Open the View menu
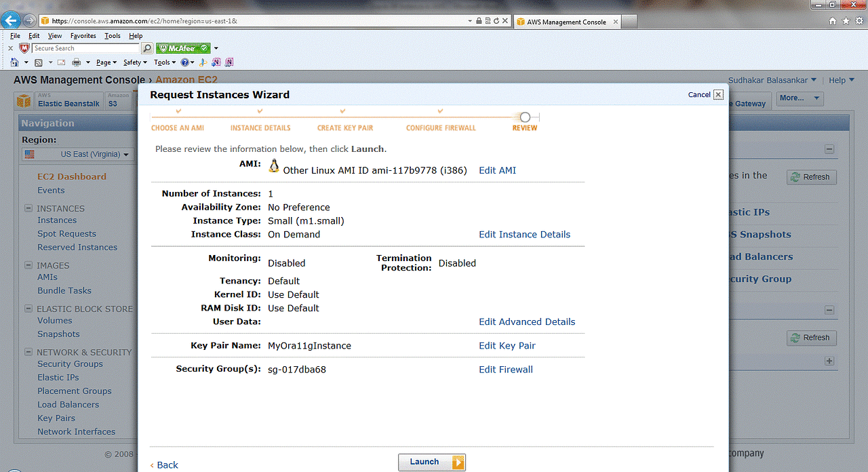 click(55, 36)
